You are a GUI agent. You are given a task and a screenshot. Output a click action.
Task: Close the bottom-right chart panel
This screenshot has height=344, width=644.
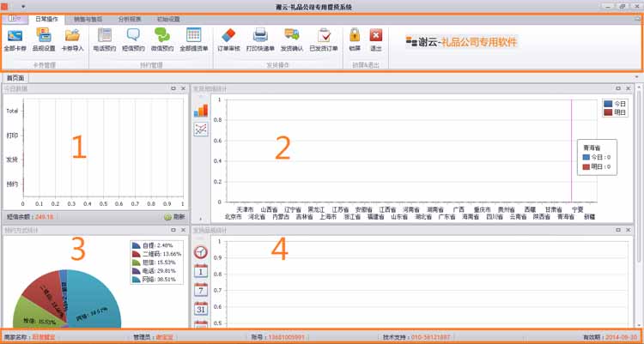tap(628, 230)
